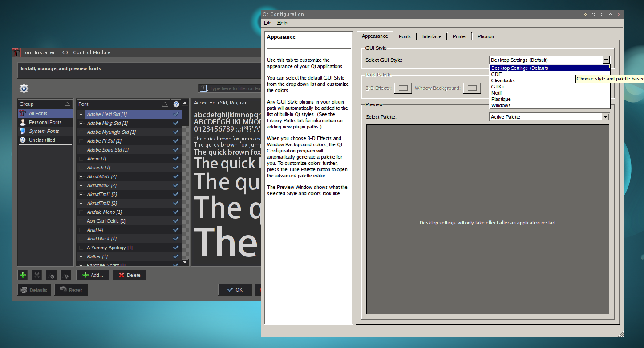
Task: Select the Personal Fonts group
Action: [45, 122]
